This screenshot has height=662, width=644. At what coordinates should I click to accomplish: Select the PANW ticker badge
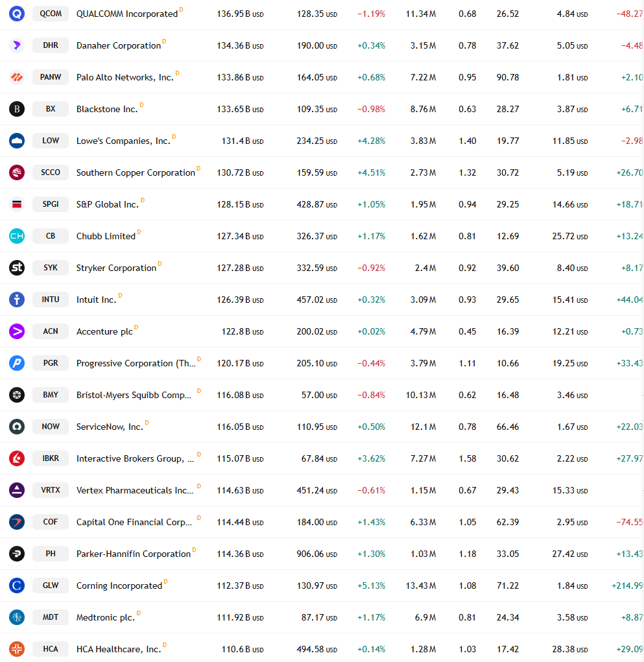(51, 77)
